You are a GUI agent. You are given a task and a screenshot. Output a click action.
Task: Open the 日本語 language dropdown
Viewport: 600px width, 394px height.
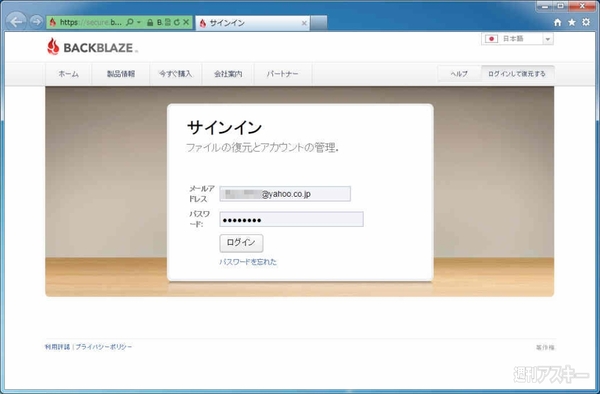[x=517, y=39]
